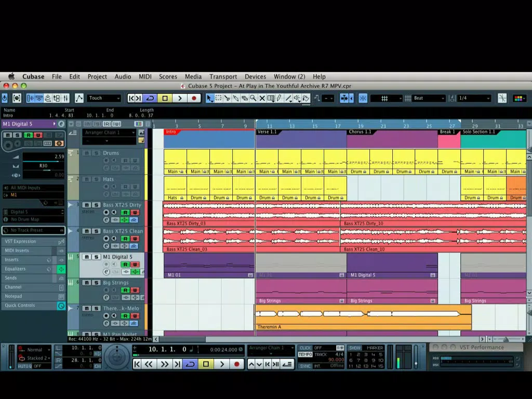The image size is (532, 399).
Task: Click the transport panel Rewind button
Action: coord(149,364)
